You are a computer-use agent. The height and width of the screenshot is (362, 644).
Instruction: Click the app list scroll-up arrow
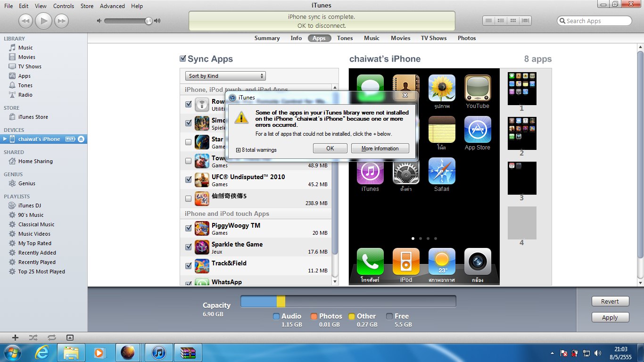[x=335, y=88]
